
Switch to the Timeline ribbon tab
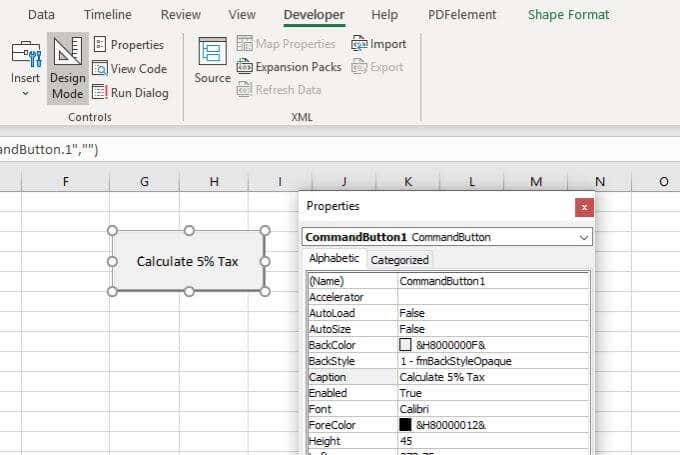pyautogui.click(x=107, y=15)
